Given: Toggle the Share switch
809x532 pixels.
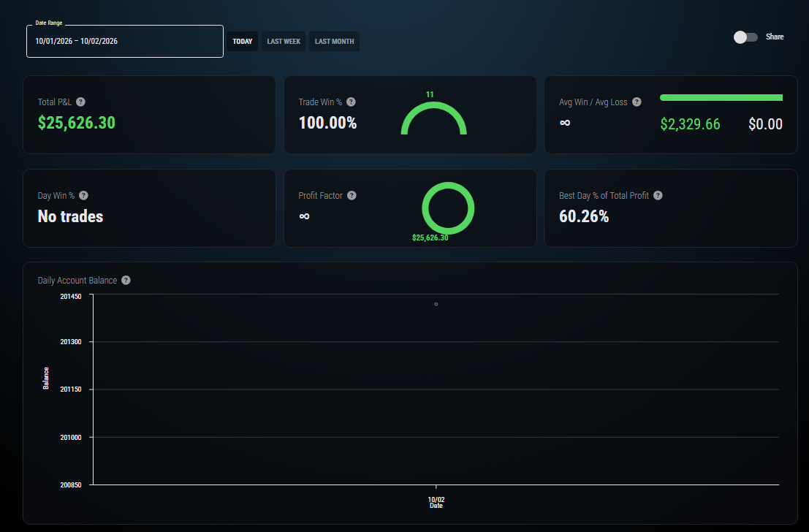Looking at the screenshot, I should pos(745,37).
